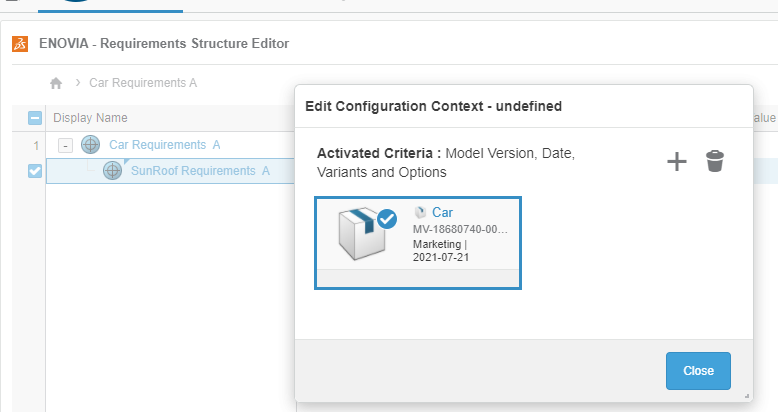Select the SunRoof Requirements A tree item

200,171
